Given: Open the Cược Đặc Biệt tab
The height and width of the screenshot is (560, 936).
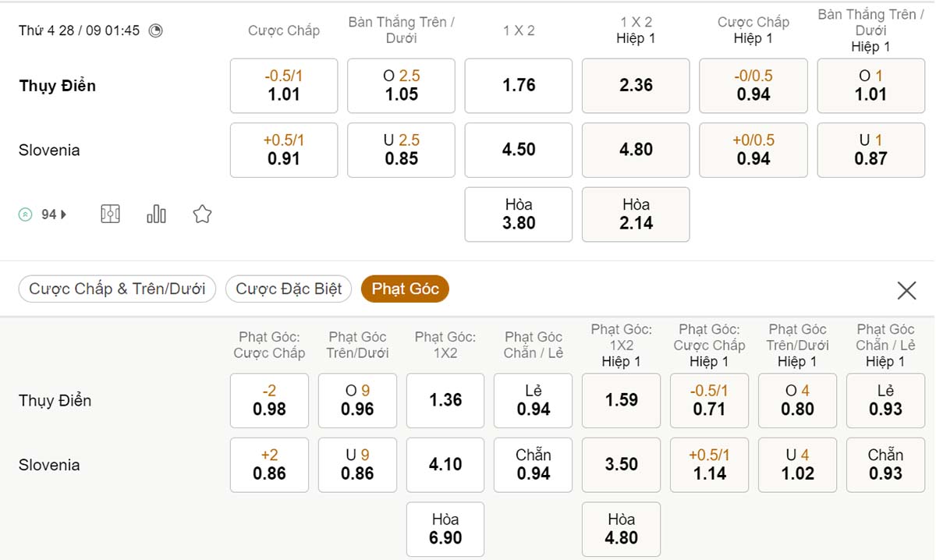Looking at the screenshot, I should [287, 289].
